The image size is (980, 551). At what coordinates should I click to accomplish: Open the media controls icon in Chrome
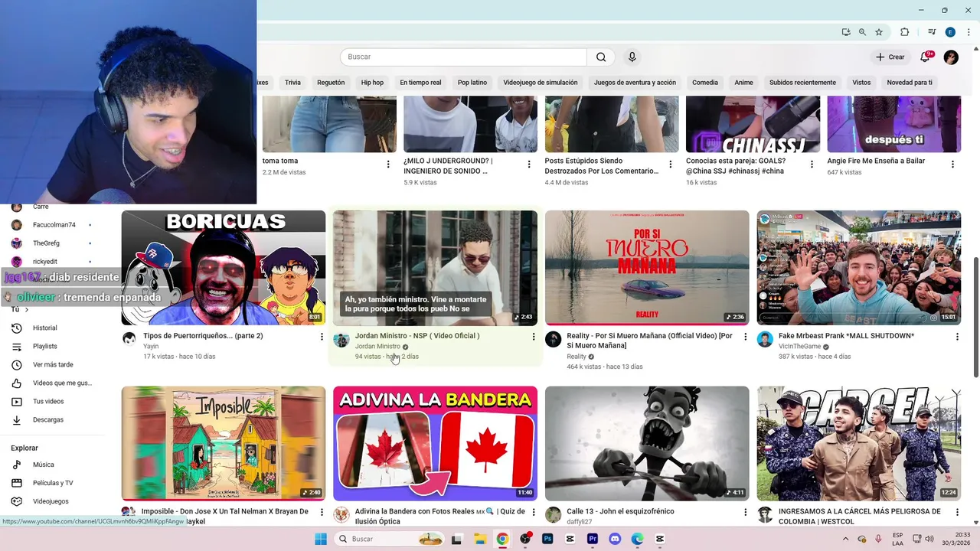932,32
